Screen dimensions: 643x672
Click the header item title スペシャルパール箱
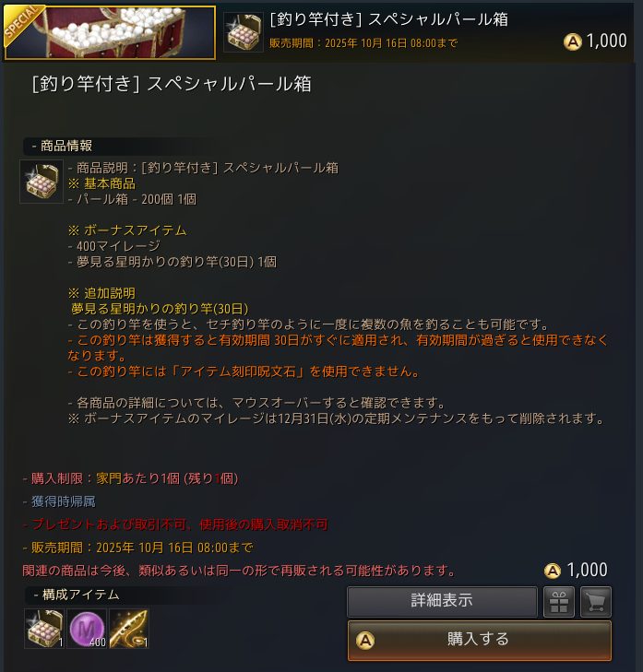(x=388, y=19)
